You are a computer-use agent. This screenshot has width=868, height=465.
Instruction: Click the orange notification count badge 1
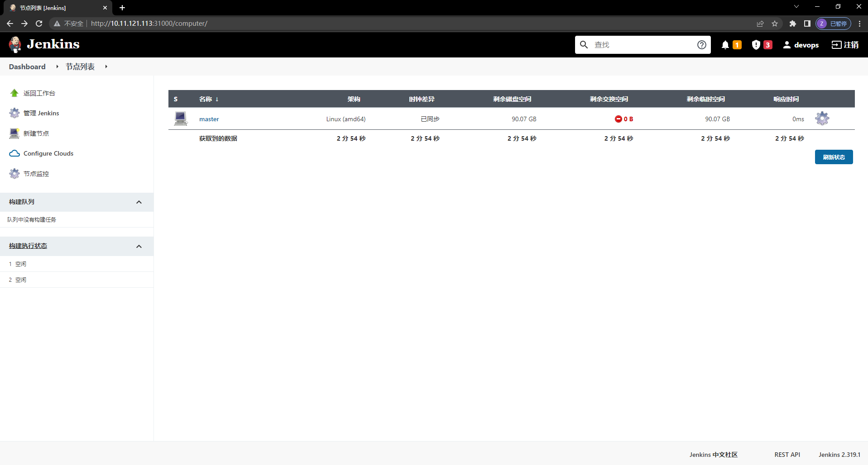(737, 45)
